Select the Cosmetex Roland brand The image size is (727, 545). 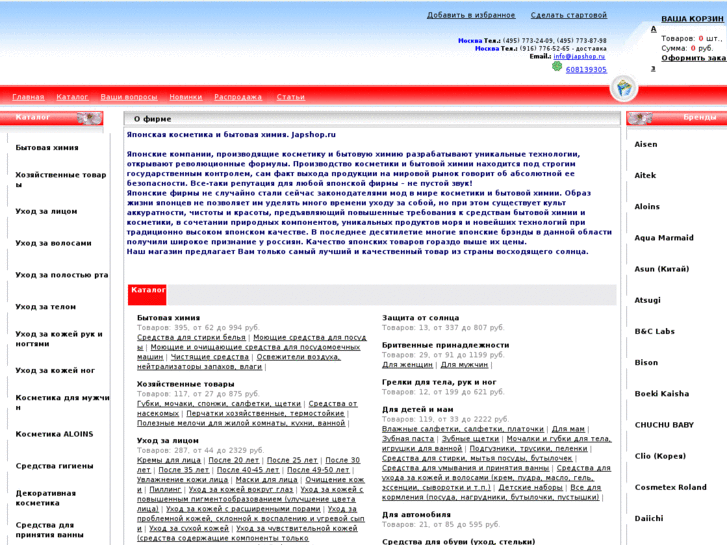pos(670,487)
